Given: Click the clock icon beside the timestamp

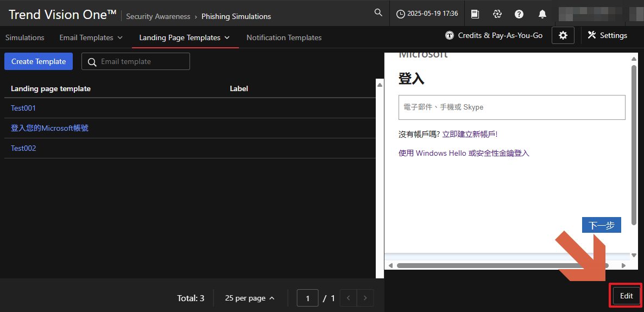Looking at the screenshot, I should (401, 14).
